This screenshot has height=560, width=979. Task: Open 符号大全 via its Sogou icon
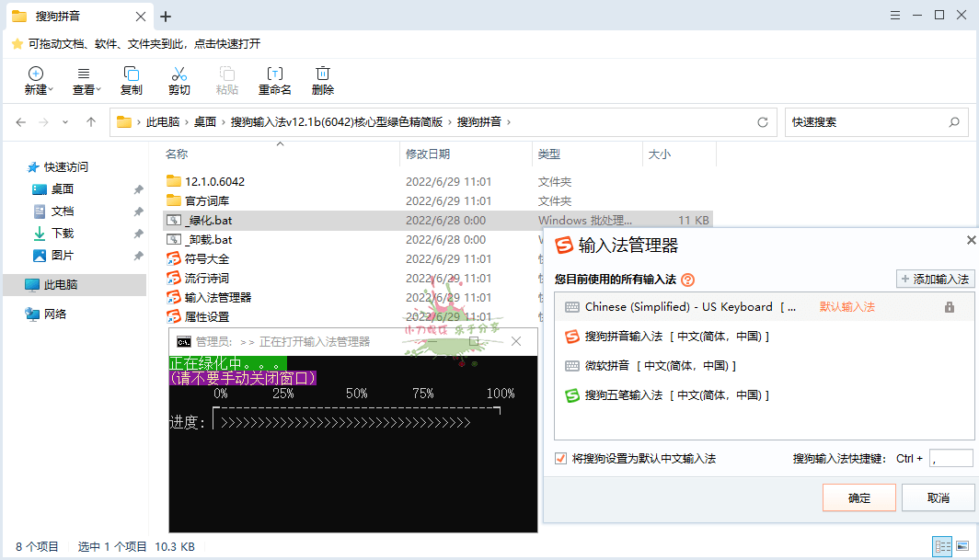tap(172, 258)
